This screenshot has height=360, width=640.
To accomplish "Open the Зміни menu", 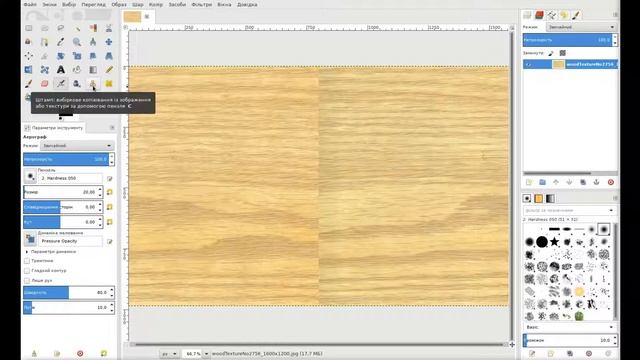I will pos(49,4).
